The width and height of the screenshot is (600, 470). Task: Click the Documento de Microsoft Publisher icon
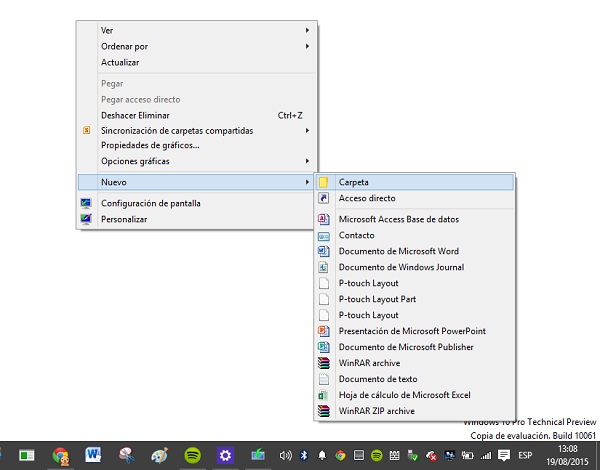click(324, 347)
